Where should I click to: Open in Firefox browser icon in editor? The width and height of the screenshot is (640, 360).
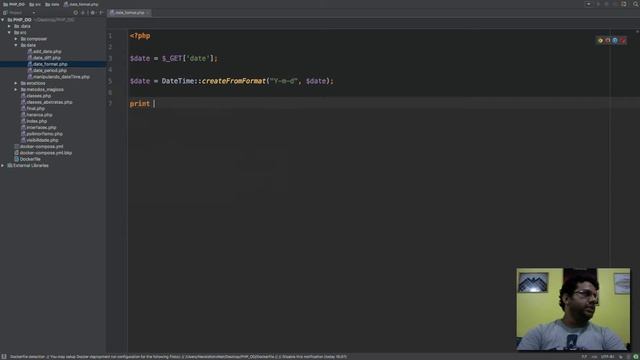(x=608, y=40)
